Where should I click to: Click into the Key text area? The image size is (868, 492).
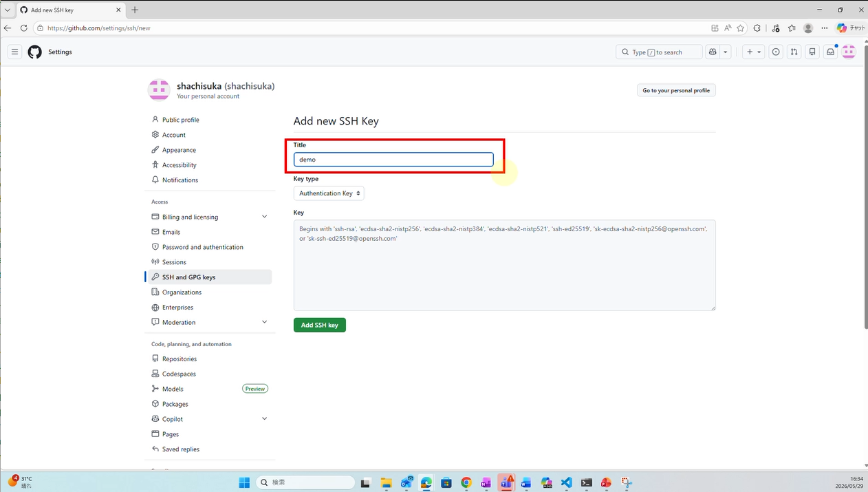(x=504, y=265)
